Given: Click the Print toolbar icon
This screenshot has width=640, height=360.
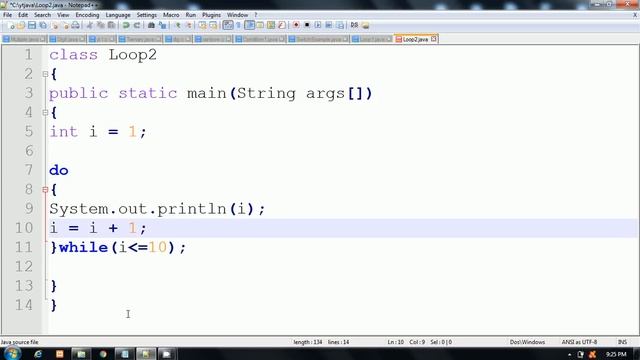Looking at the screenshot, I should click(76, 25).
